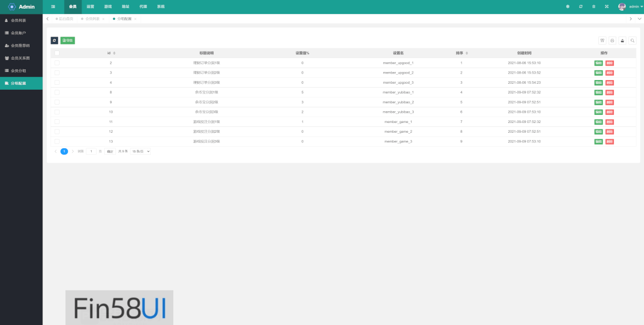The image size is (644, 325).
Task: Click the dark refresh table button
Action: click(x=54, y=40)
